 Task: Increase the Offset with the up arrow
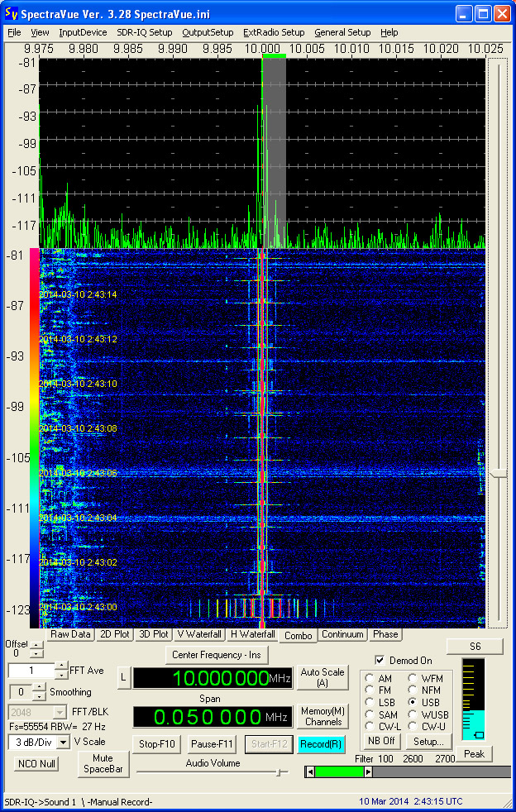tap(35, 645)
